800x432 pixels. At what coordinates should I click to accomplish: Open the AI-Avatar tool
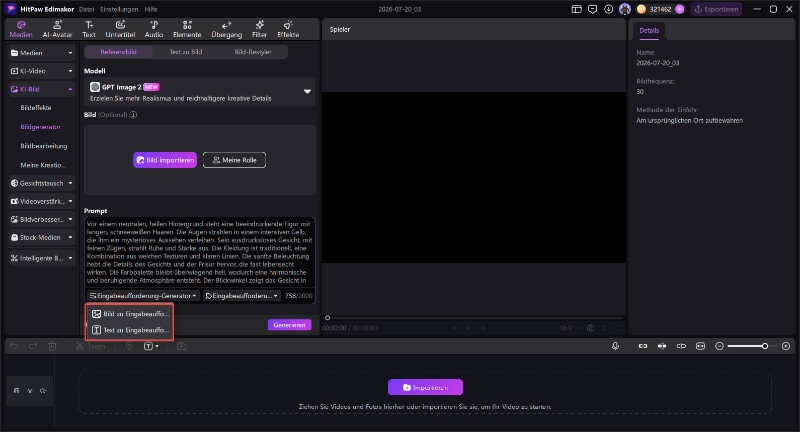coord(57,29)
